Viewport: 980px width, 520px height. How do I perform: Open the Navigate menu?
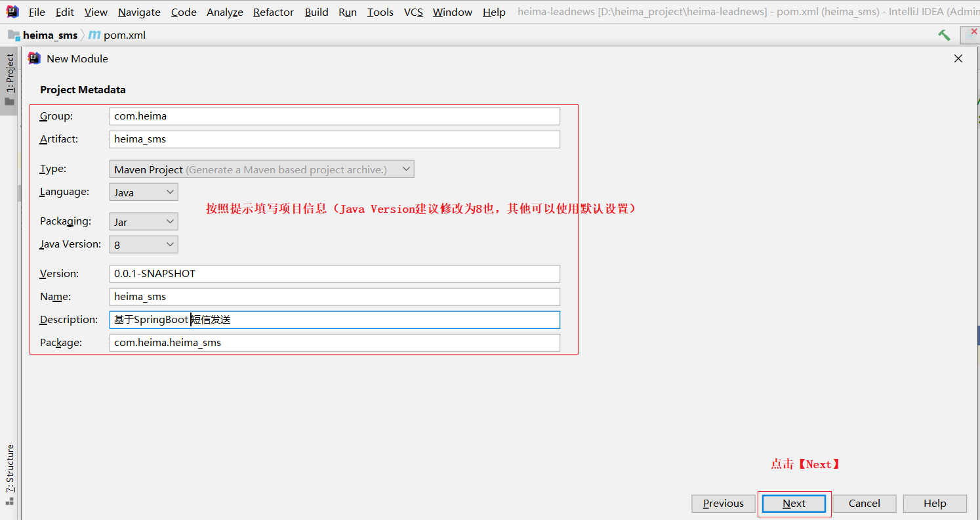pyautogui.click(x=139, y=12)
